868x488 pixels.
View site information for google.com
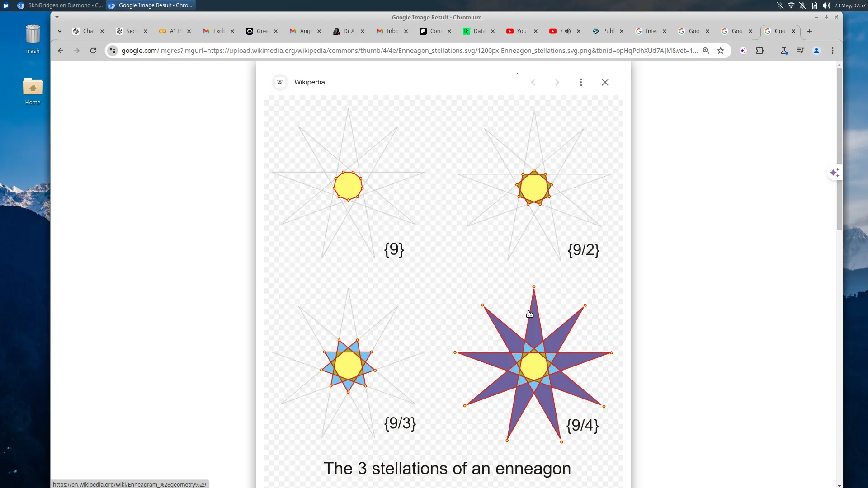[x=113, y=51]
